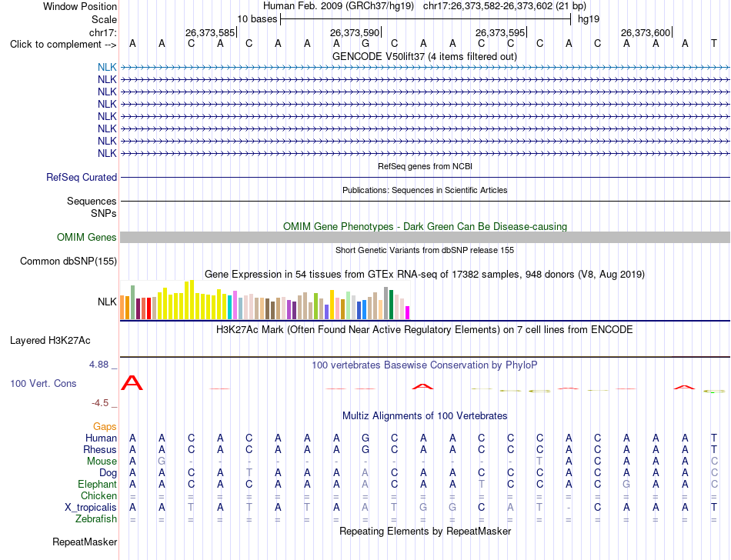
Task: Click position marker 26,373,590
Action: (355, 32)
